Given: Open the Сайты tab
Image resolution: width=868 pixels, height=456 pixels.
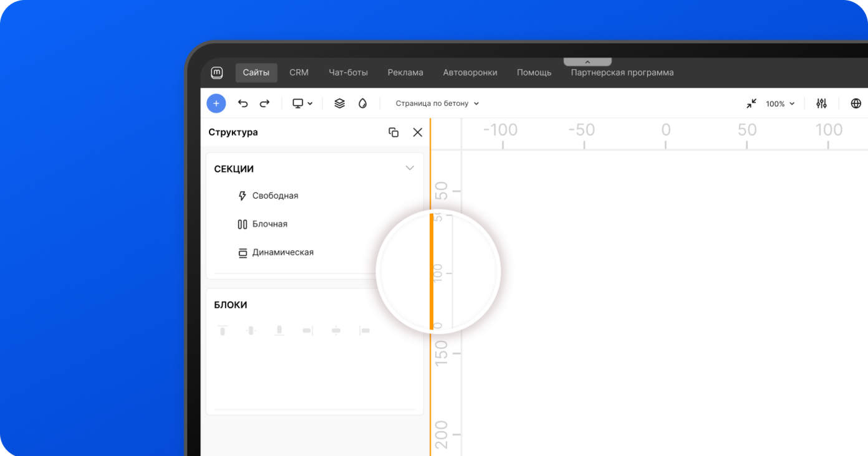Looking at the screenshot, I should coord(256,72).
